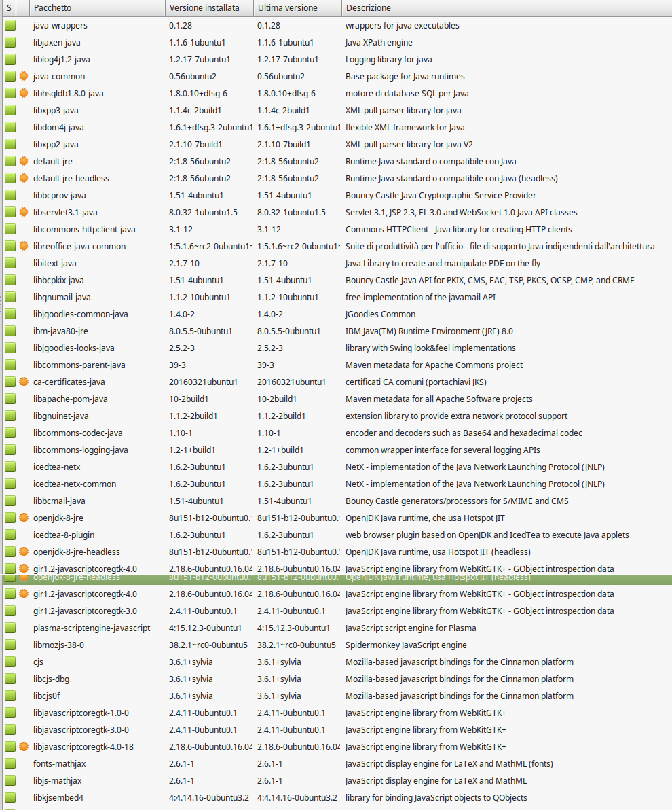
Task: Select libjgoodies-looks-java in the list
Action: click(74, 348)
